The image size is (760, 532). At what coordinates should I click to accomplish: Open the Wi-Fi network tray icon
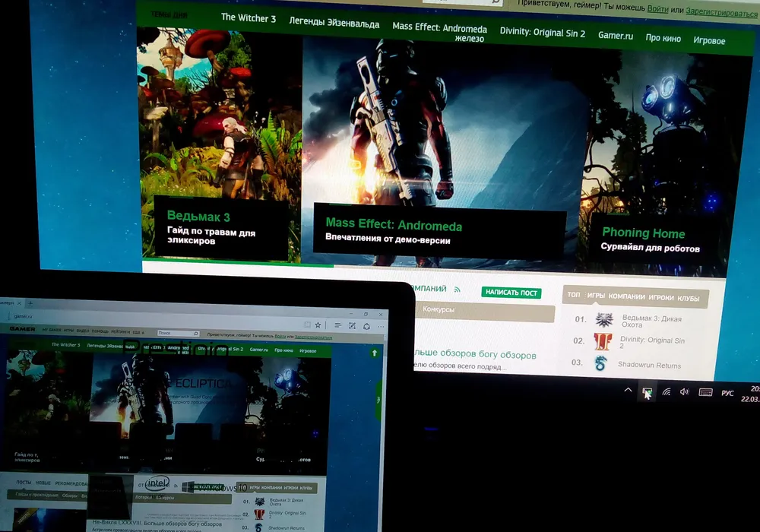tap(667, 391)
